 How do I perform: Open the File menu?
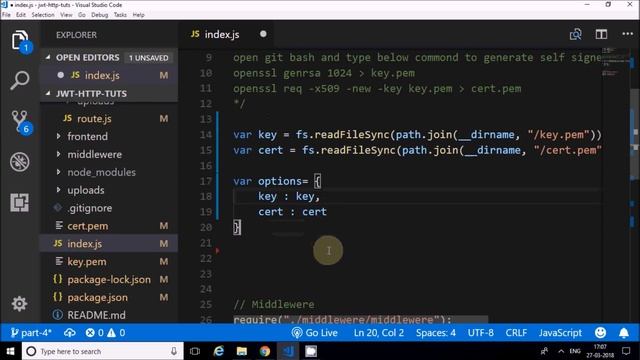pyautogui.click(x=6, y=15)
